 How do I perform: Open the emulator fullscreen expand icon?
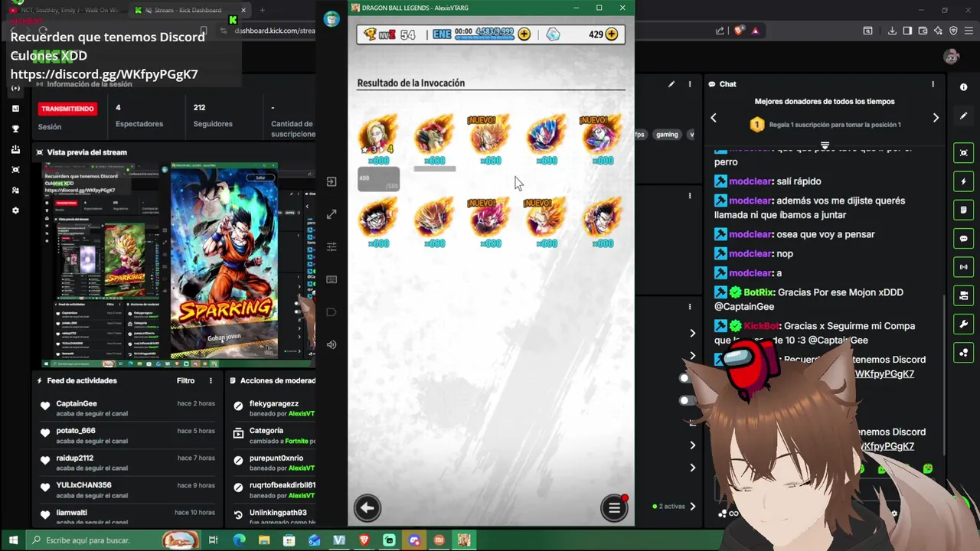[x=332, y=215]
